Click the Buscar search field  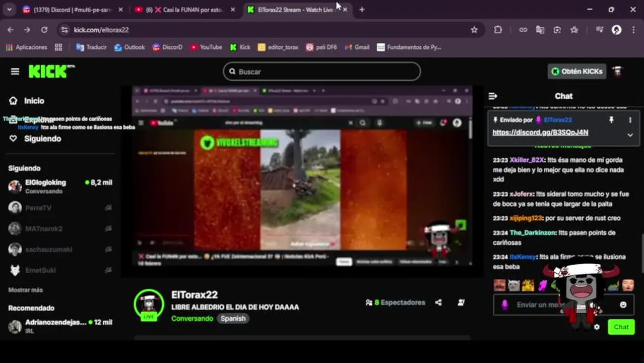click(x=321, y=72)
